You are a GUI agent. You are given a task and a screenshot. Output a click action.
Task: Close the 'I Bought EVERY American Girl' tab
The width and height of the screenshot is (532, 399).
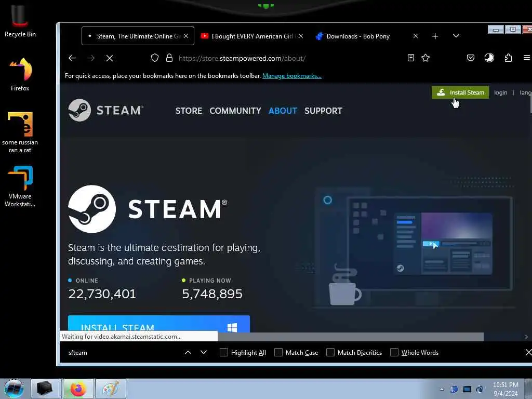coord(301,36)
